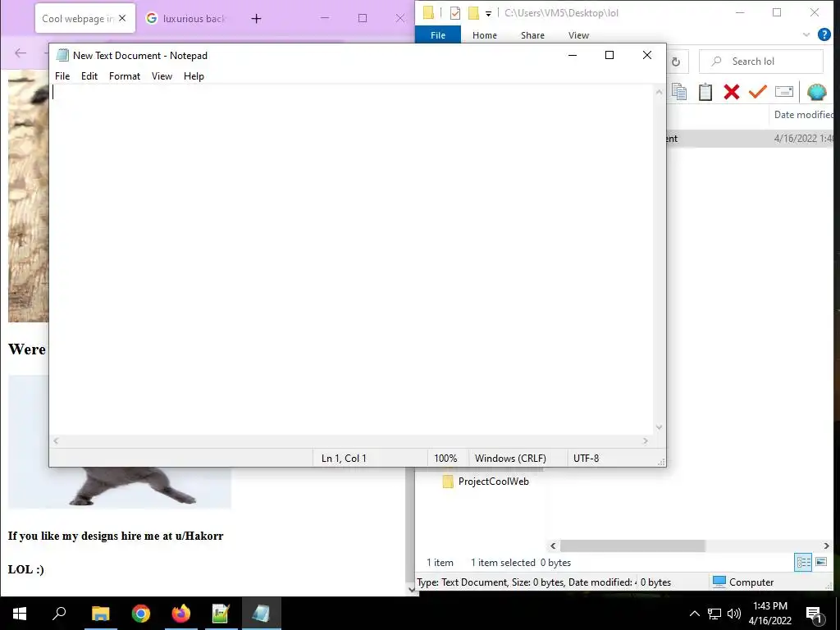
Task: Switch to the 'luxurious back' Google tab
Action: tap(186, 18)
